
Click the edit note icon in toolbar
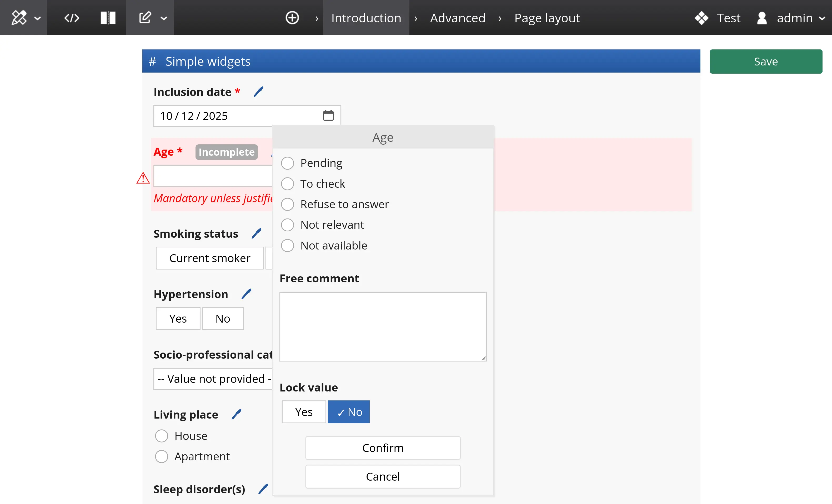[x=145, y=18]
